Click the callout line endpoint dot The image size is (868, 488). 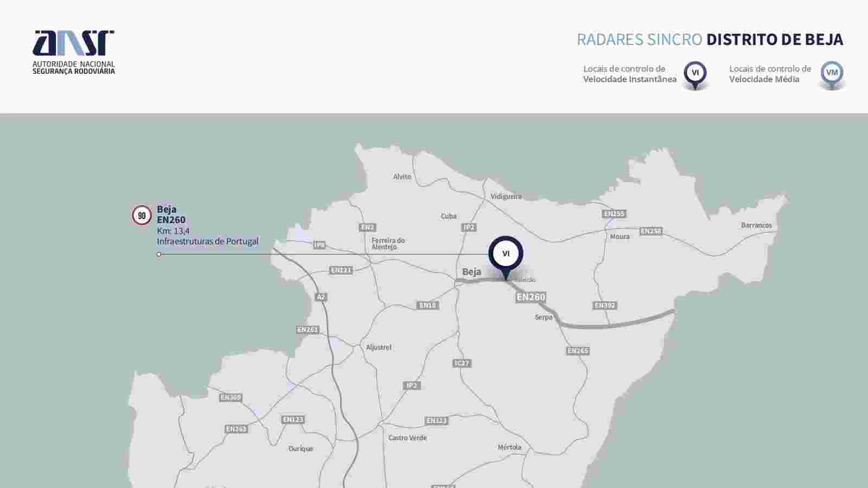(159, 254)
